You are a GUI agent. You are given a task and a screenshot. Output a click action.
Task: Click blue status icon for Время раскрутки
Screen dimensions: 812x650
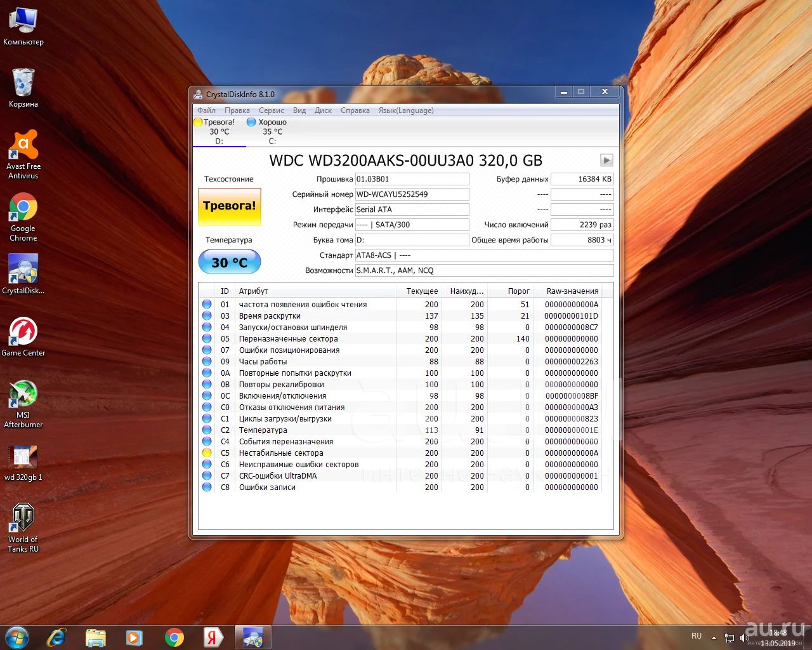[207, 315]
